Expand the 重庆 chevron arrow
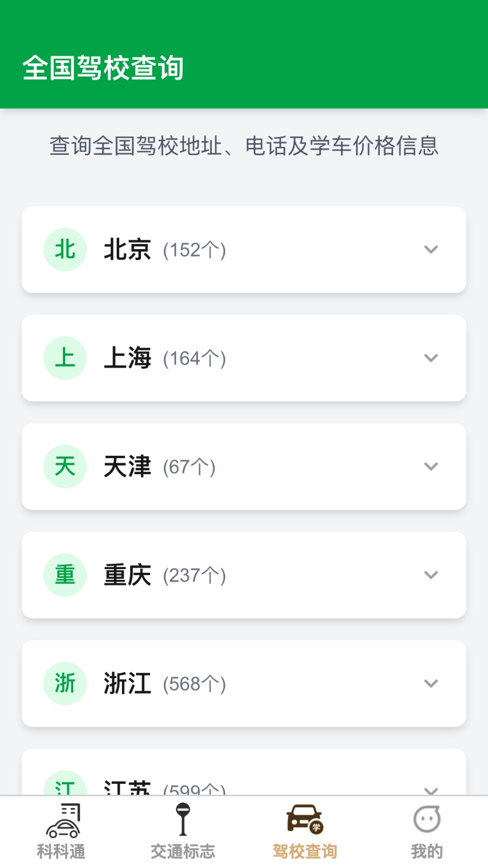The image size is (488, 868). click(431, 575)
